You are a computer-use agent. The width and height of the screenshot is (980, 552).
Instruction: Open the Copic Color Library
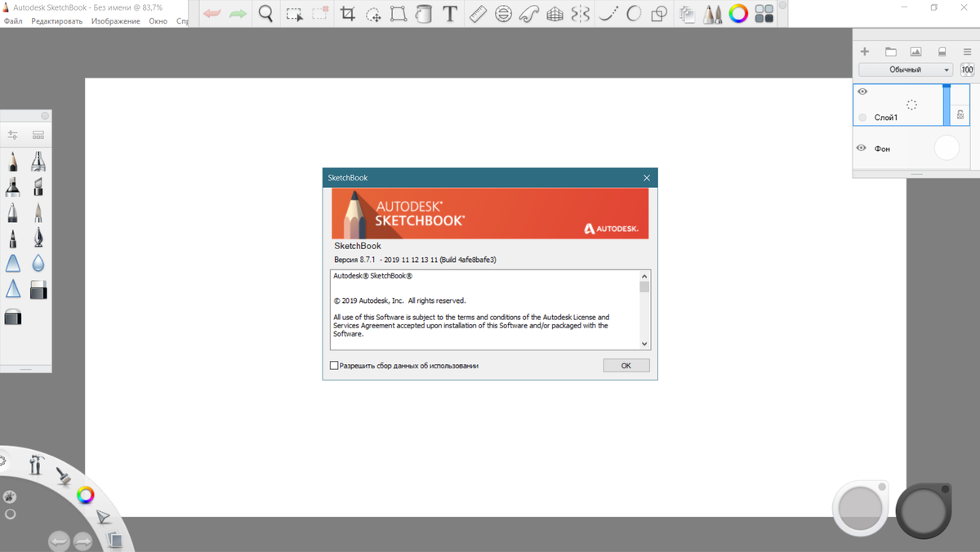[x=687, y=14]
